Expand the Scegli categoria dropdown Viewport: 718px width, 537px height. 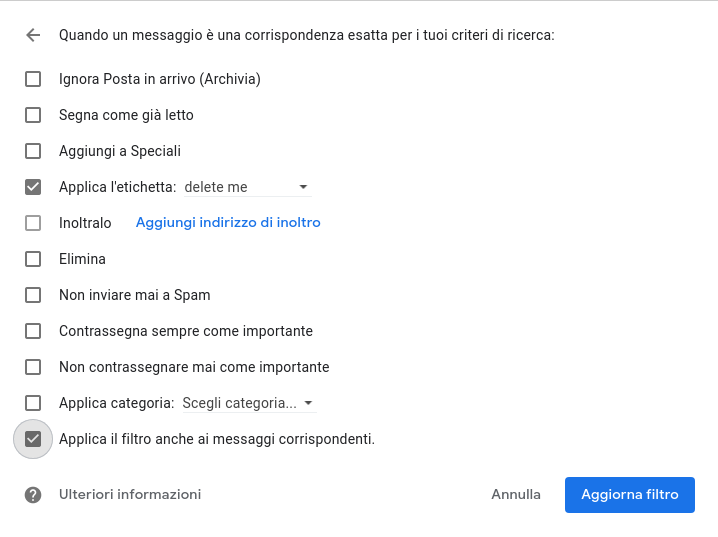pyautogui.click(x=249, y=403)
